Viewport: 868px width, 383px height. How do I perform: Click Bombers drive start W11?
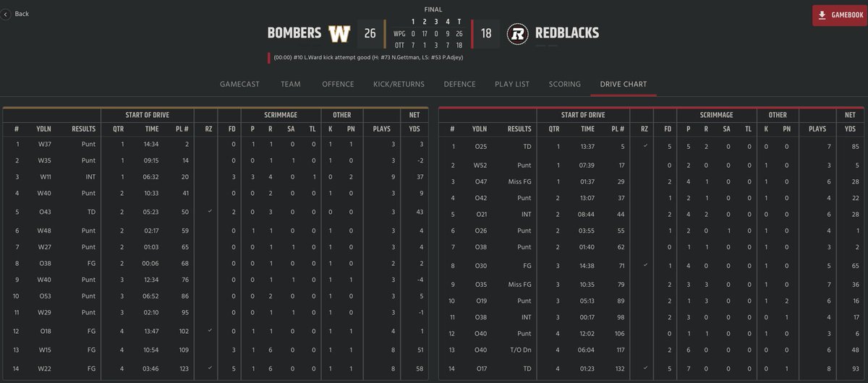pyautogui.click(x=44, y=177)
